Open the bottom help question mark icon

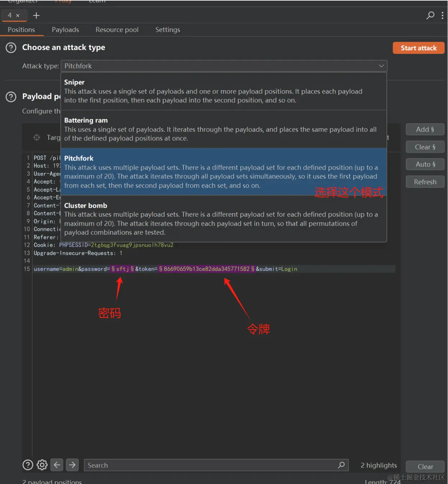click(28, 465)
